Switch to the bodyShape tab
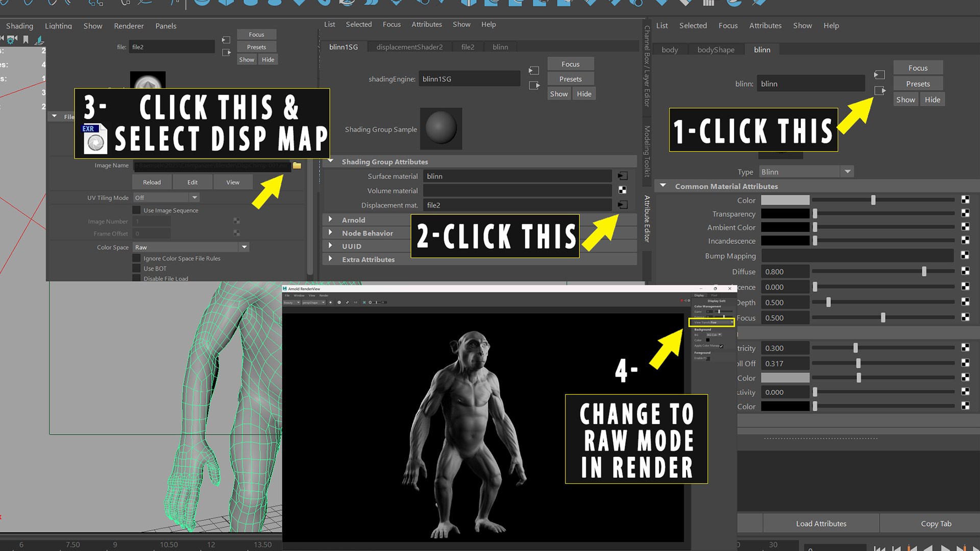This screenshot has height=551, width=980. 716,49
